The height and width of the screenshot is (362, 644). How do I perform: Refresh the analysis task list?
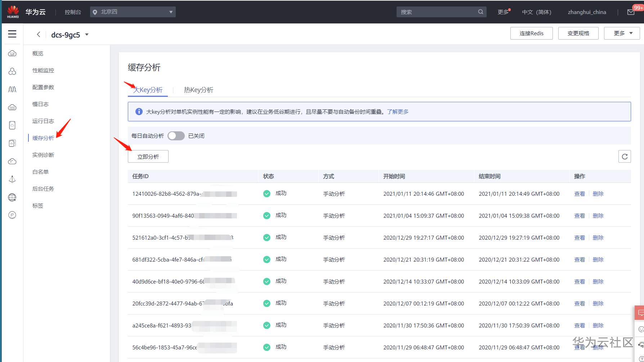click(625, 157)
